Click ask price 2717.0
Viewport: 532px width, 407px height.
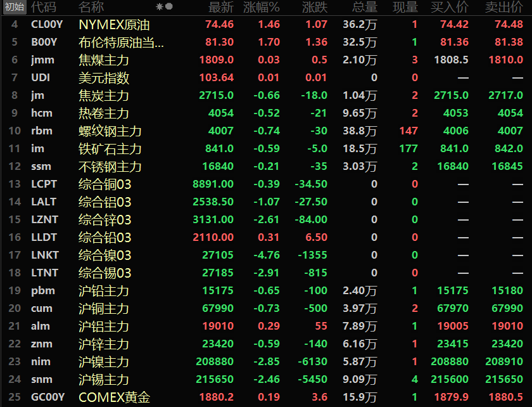pos(505,96)
